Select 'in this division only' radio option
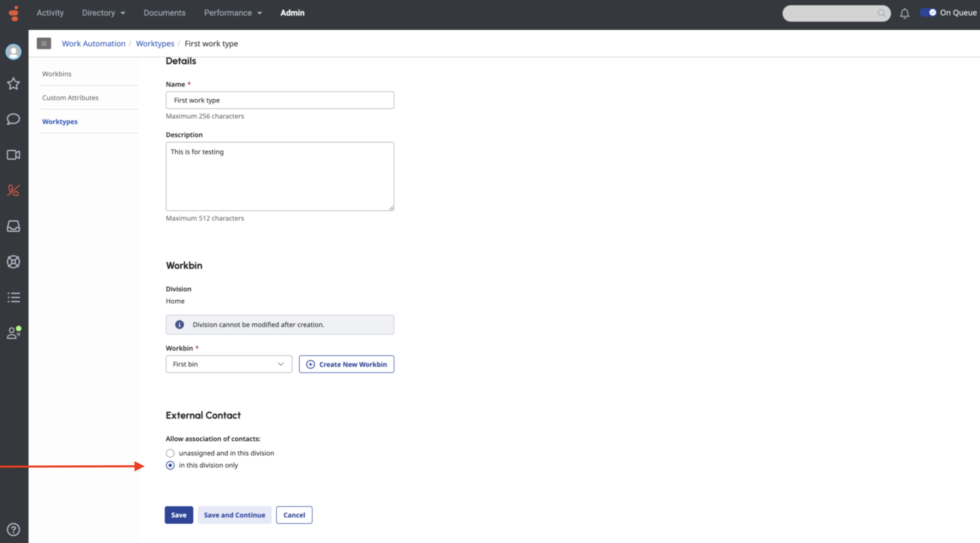This screenshot has height=543, width=980. point(170,465)
